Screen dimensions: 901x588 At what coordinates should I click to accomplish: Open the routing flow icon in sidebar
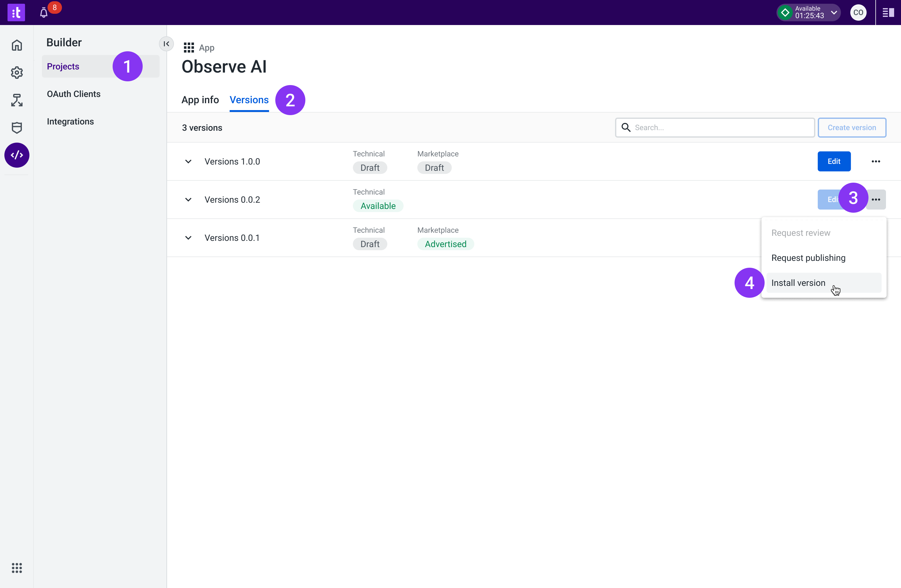coord(17,100)
